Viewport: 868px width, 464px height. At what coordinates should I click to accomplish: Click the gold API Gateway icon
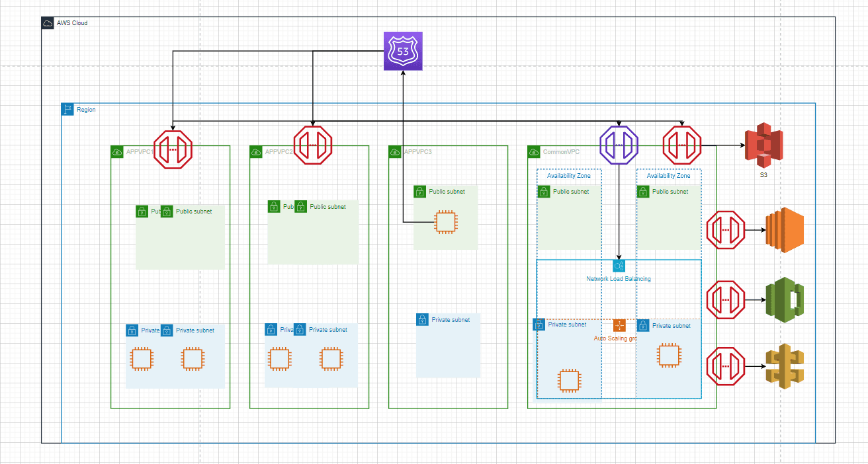783,366
